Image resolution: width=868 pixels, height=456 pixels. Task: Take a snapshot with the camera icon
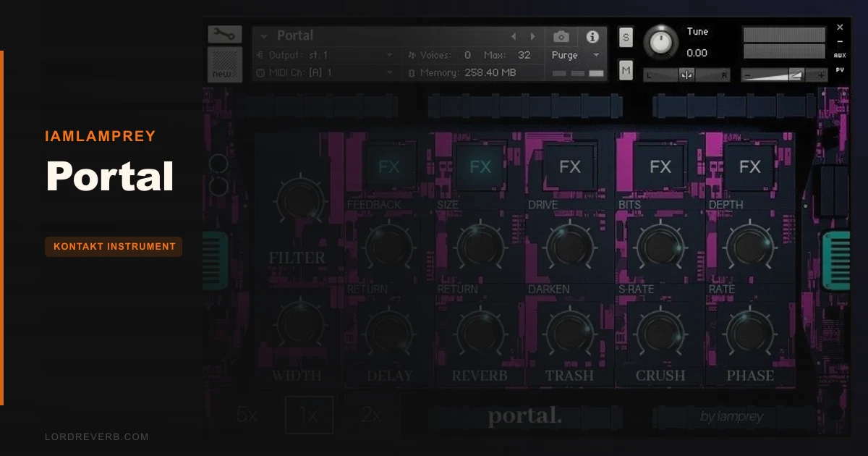coord(561,36)
